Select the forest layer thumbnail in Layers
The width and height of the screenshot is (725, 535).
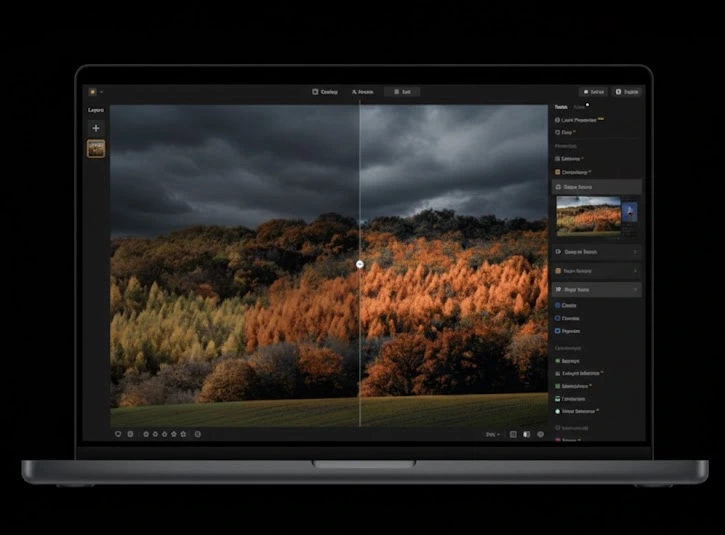96,149
